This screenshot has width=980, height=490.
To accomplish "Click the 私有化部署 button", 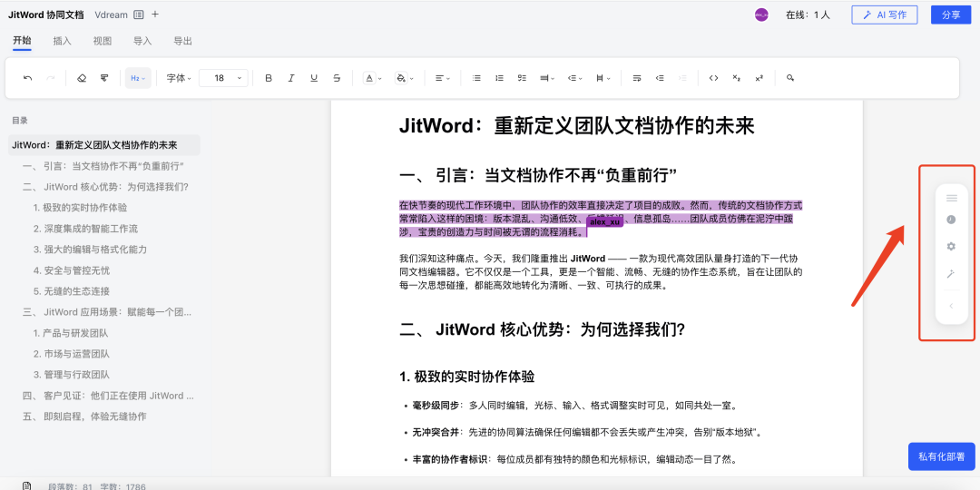I will 941,456.
